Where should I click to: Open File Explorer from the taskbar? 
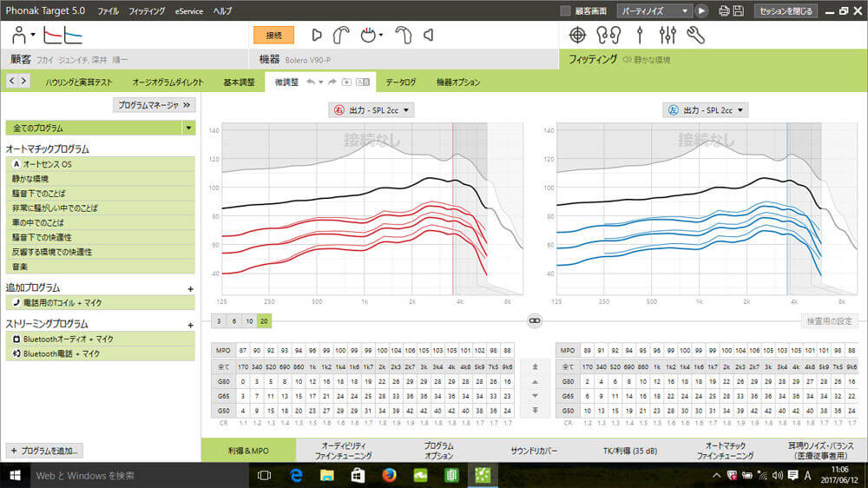326,475
